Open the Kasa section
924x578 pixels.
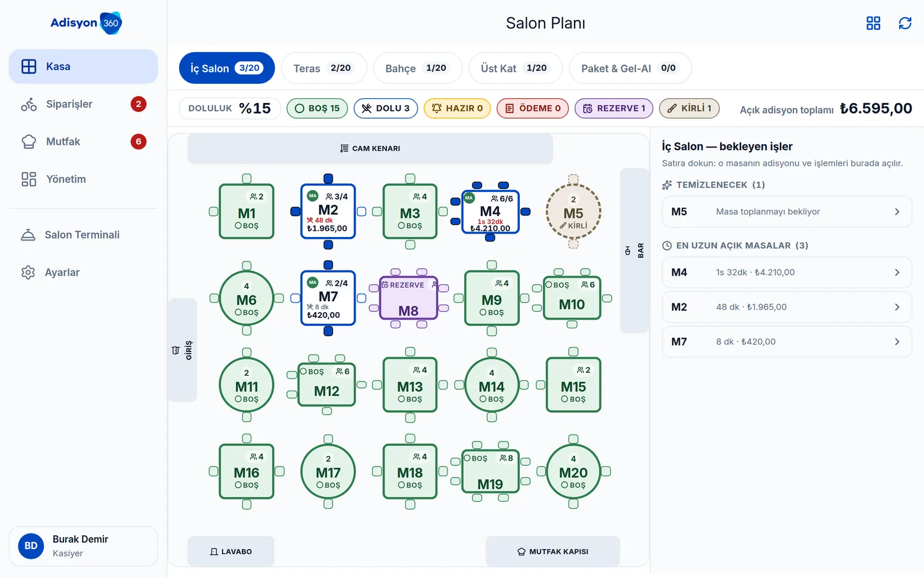(x=83, y=66)
